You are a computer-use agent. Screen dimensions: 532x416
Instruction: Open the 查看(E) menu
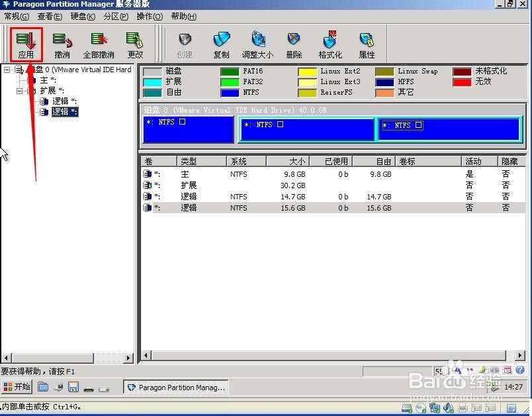(50, 17)
